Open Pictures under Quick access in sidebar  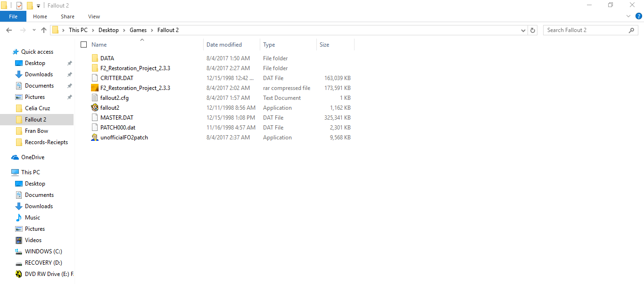(35, 97)
